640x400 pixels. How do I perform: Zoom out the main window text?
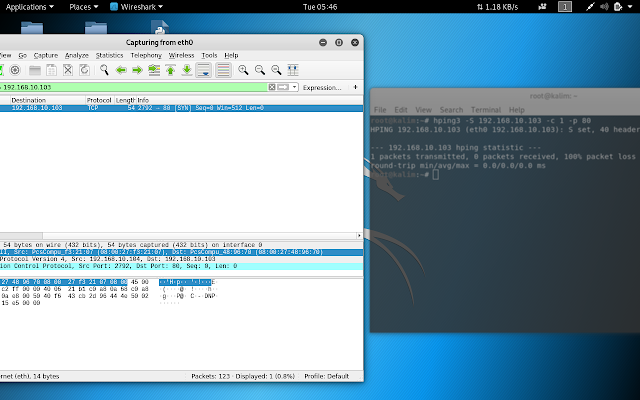[x=260, y=70]
